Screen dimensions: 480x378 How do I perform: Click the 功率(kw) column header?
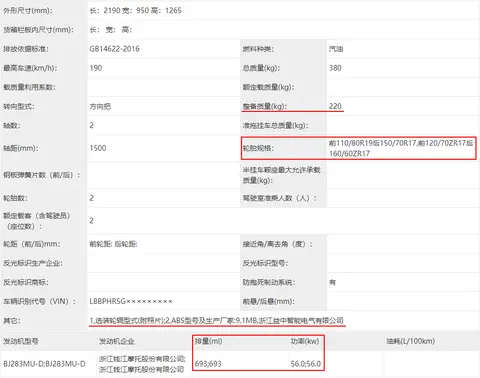tap(305, 341)
